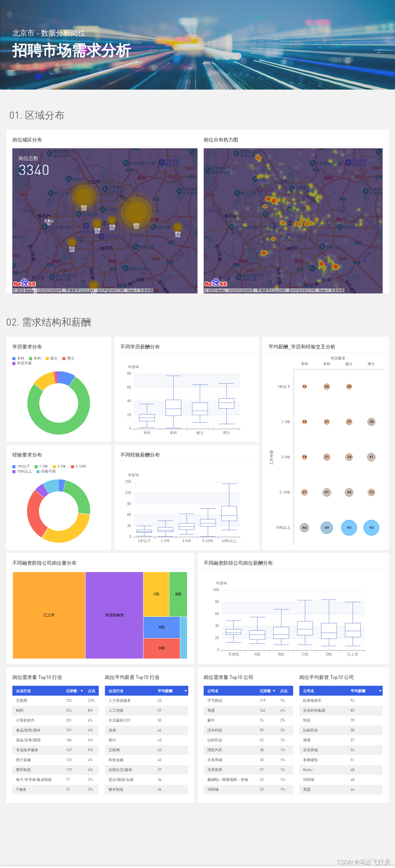Click the 招聘市场需求分析 banner title
The height and width of the screenshot is (868, 395).
(x=71, y=51)
